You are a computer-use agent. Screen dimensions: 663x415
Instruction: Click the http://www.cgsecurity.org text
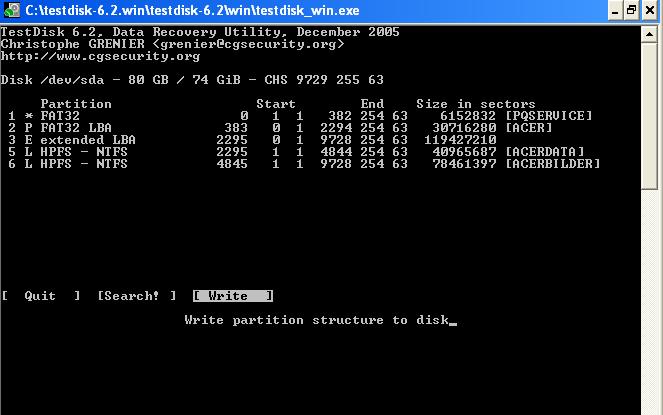click(101, 56)
